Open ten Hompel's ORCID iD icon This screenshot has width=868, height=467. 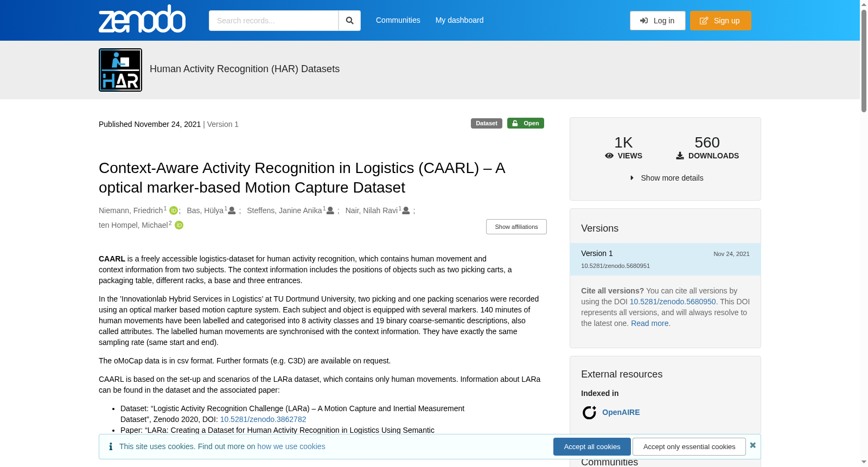[x=179, y=225]
